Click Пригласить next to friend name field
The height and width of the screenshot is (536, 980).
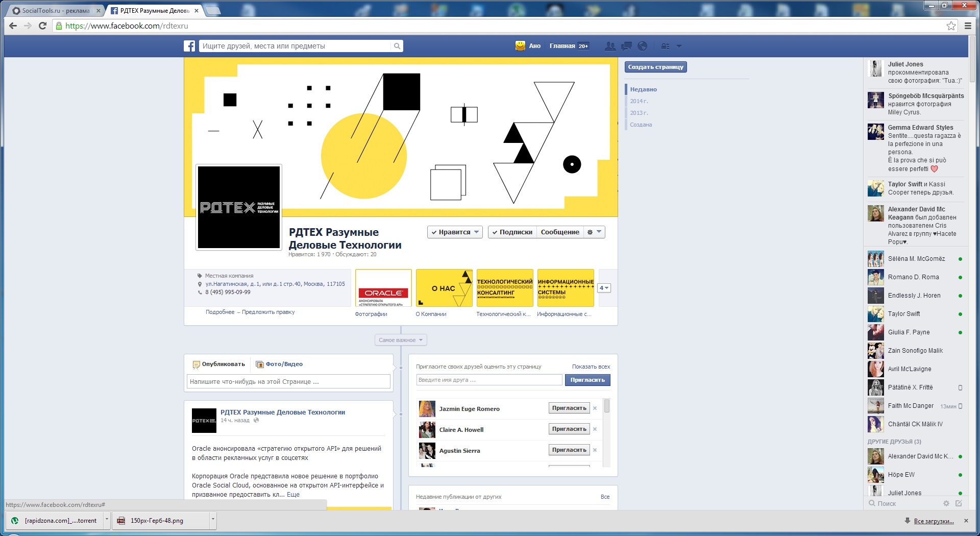(587, 380)
